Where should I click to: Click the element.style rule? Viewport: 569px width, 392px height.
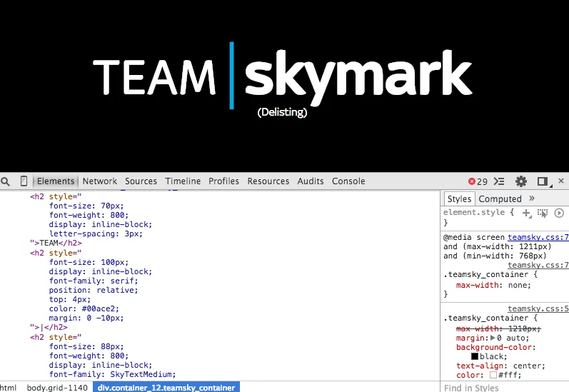(x=478, y=212)
